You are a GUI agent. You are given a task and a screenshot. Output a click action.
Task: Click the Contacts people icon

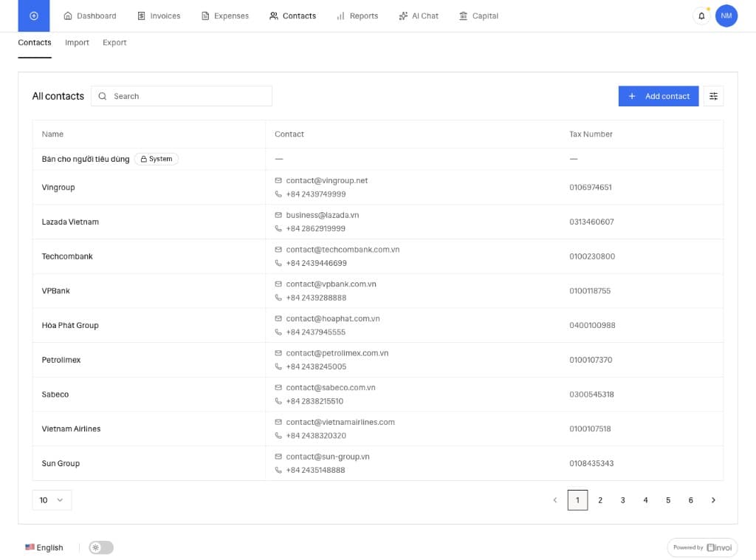click(274, 16)
